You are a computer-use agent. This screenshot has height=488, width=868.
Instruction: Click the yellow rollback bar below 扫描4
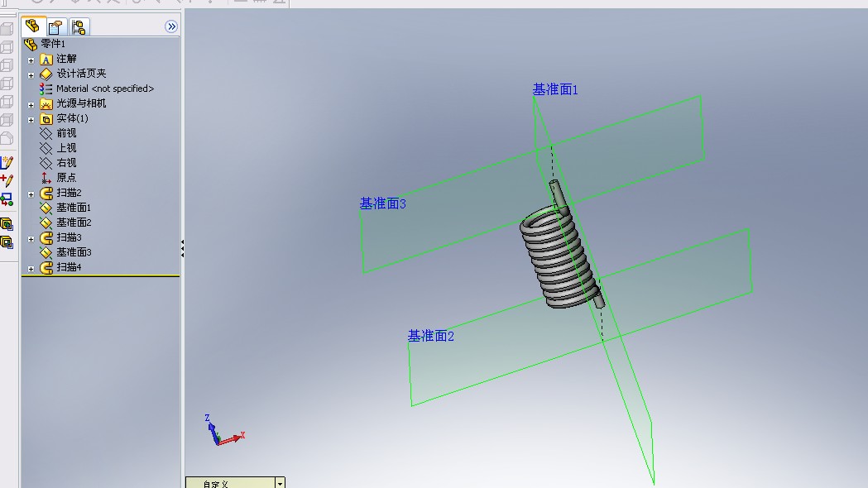pos(100,275)
